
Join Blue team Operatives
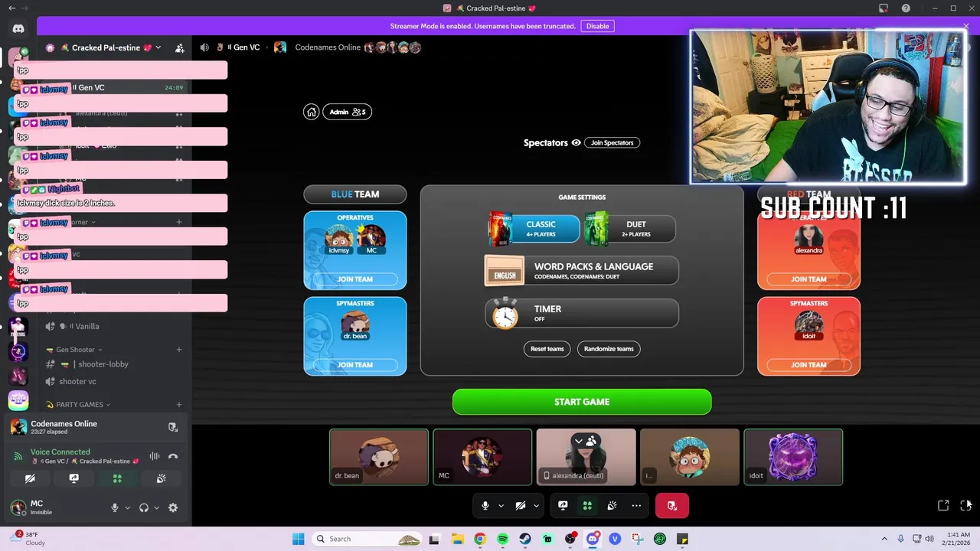(355, 279)
